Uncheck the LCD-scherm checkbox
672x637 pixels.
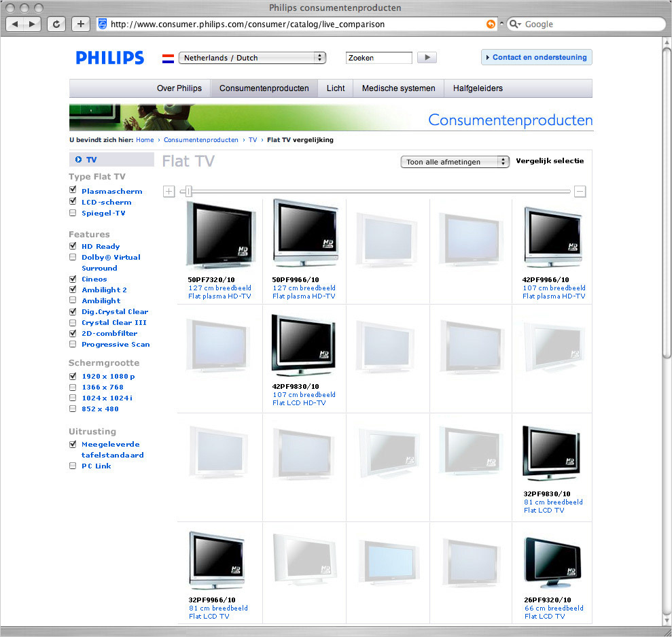click(73, 201)
